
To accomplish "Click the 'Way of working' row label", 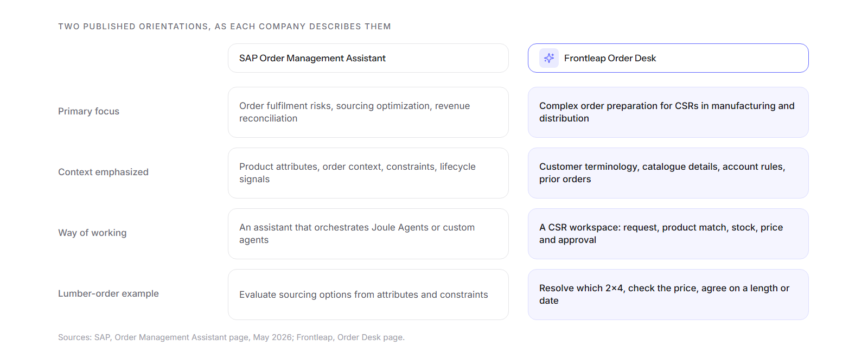I will click(93, 233).
